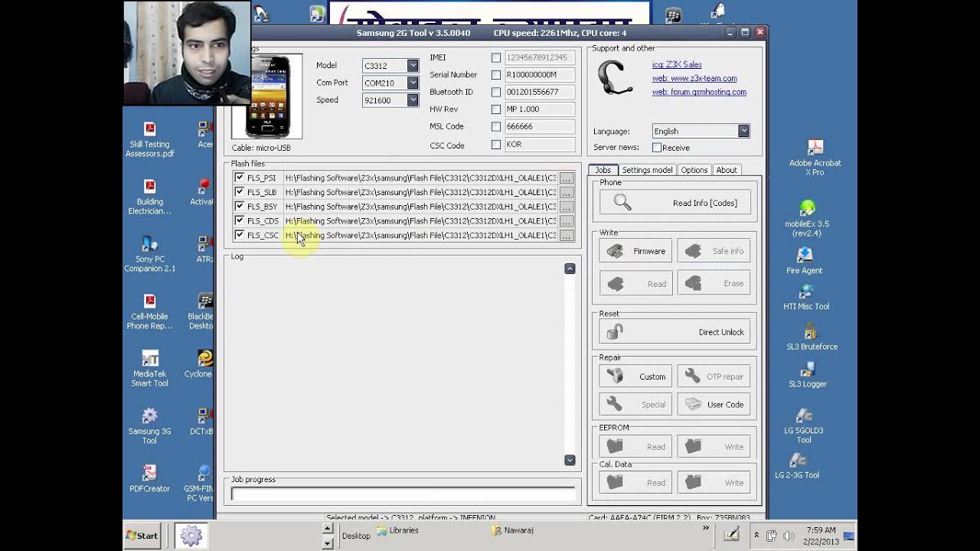Viewport: 980px width, 551px height.
Task: Uncheck the FLS_CSC flash file
Action: tap(240, 235)
